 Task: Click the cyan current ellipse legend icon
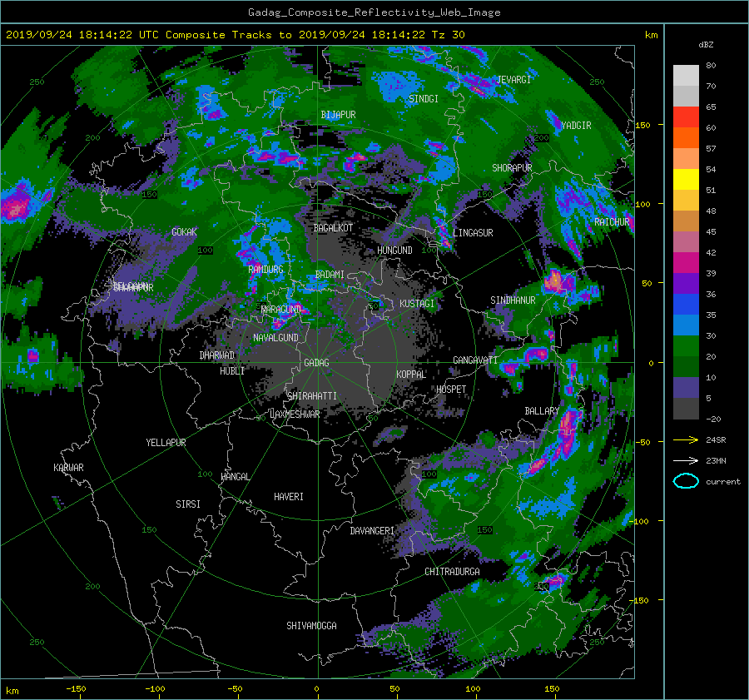tap(686, 481)
